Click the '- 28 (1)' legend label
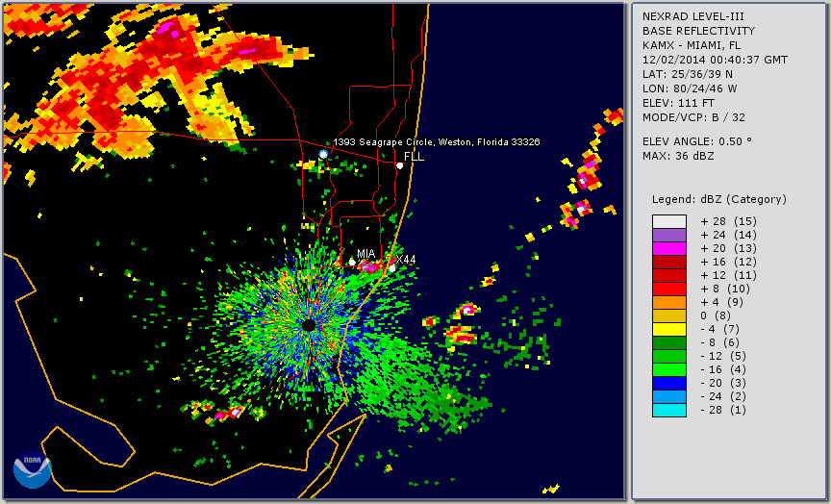Viewport: 831px width, 504px height. [723, 410]
